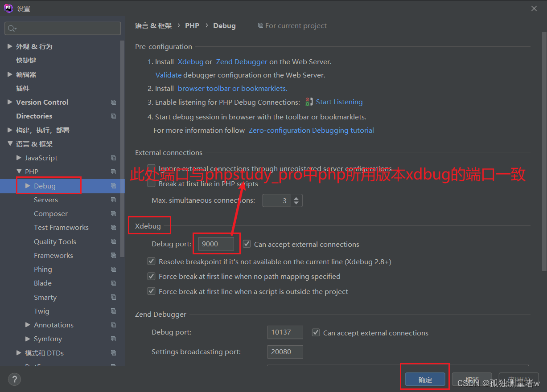Click the Start Listening phone icon

pos(308,102)
